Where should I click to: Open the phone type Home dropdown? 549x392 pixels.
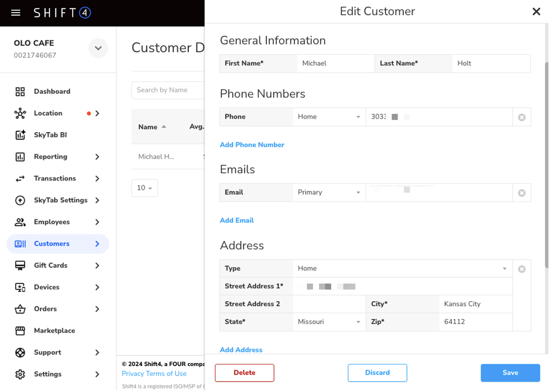tap(329, 117)
